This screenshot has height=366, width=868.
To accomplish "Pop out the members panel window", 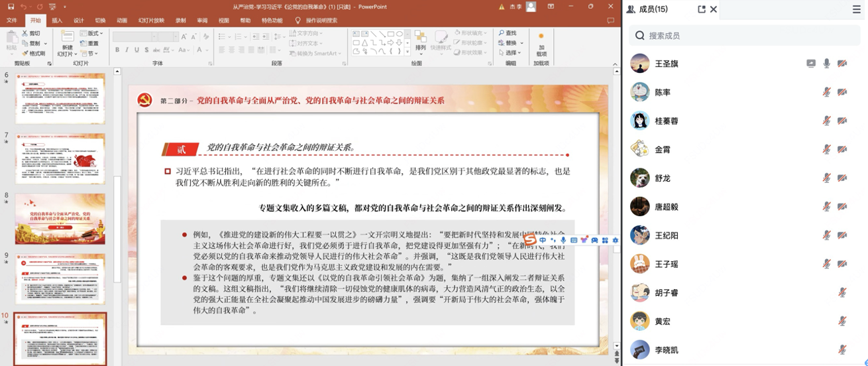I will coord(702,9).
